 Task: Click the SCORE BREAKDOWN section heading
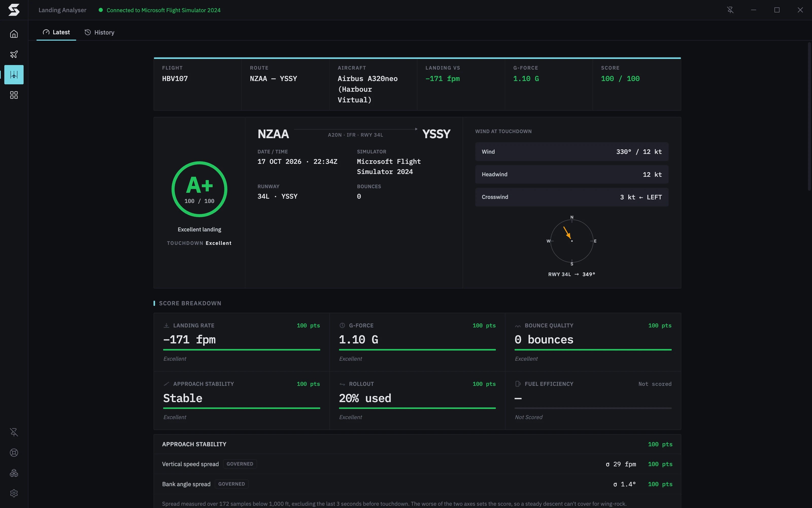190,303
